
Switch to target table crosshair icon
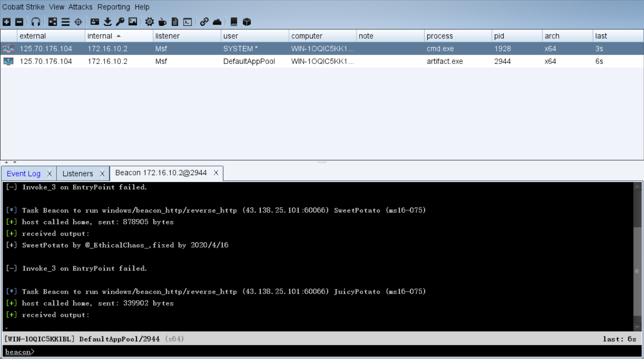tap(78, 22)
